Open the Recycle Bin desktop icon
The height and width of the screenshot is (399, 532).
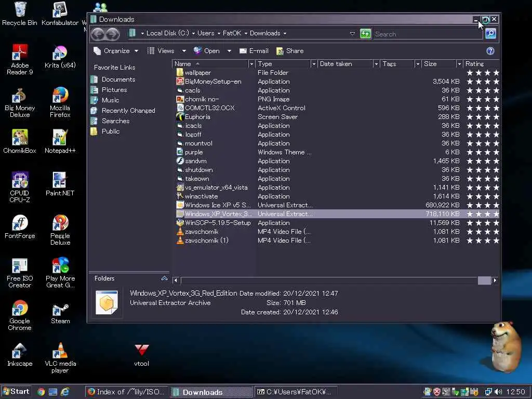[20, 14]
